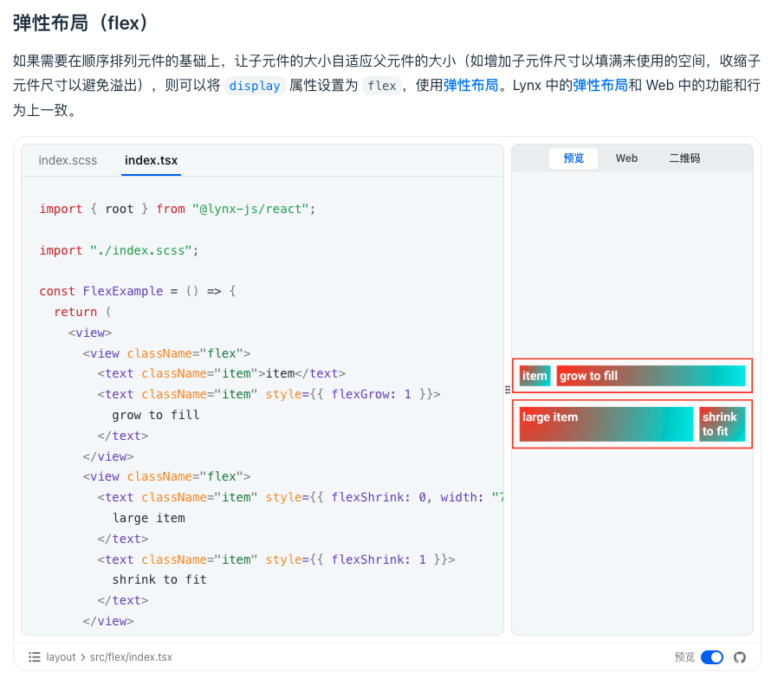Click the 'const FlexExample' code line

(138, 291)
